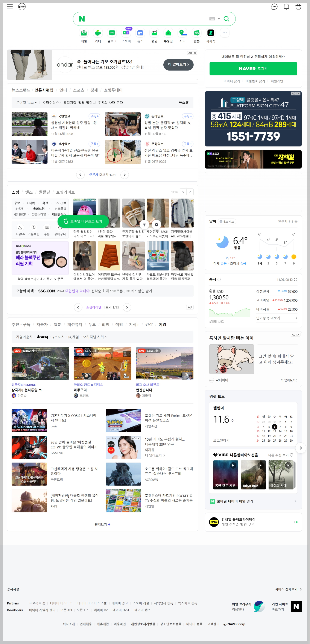Click 모바일 버전으로 보기 button
Viewport: 310px width, 644px height.
click(83, 221)
